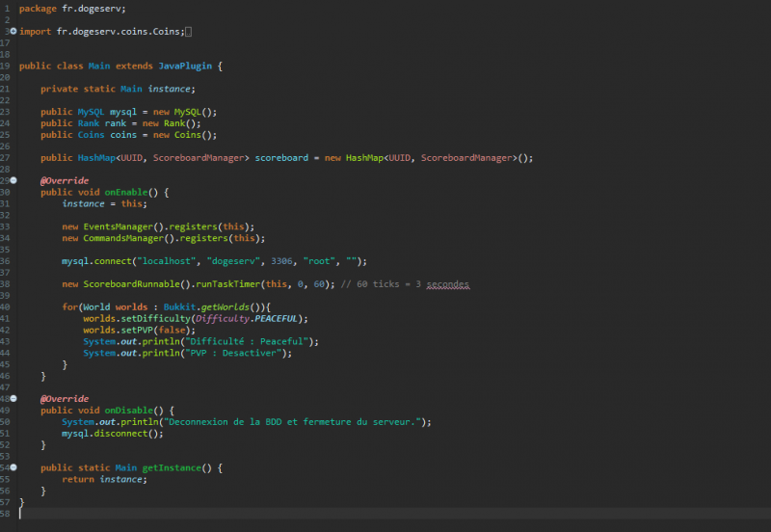771x532 pixels.
Task: Click the "setPVP" method call
Action: [x=137, y=330]
